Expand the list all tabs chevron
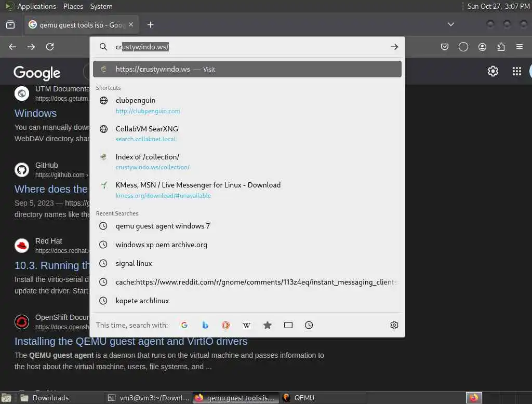Image resolution: width=532 pixels, height=404 pixels. tap(450, 24)
